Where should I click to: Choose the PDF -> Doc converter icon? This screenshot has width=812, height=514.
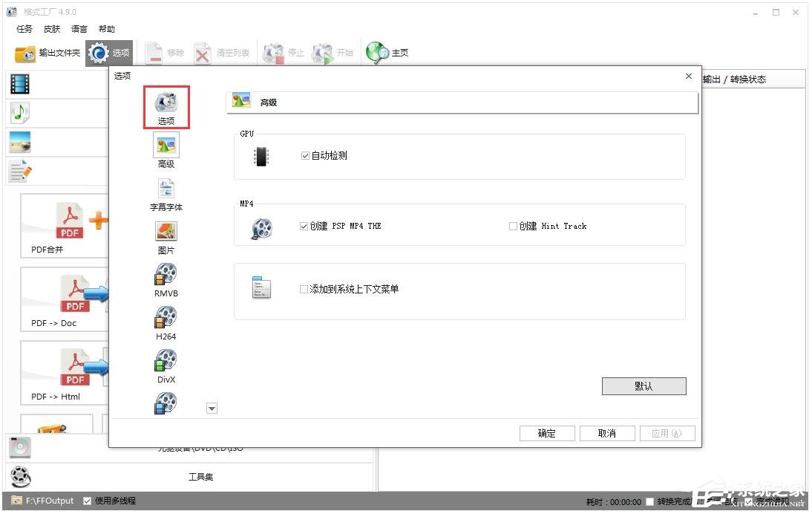point(76,294)
